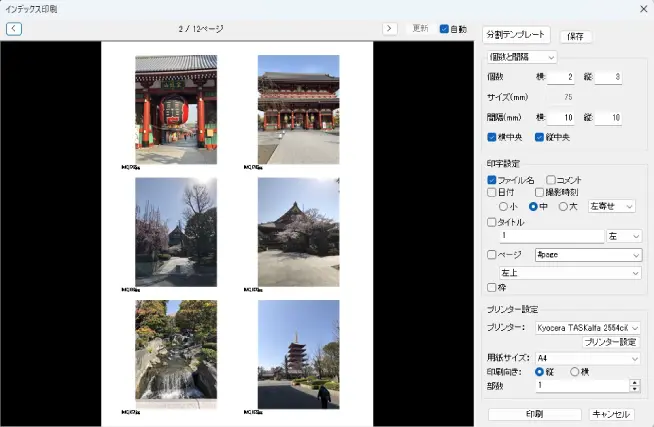Image resolution: width=654 pixels, height=427 pixels.
Task: Click the 間隔 縦 spacing field
Action: tap(608, 118)
